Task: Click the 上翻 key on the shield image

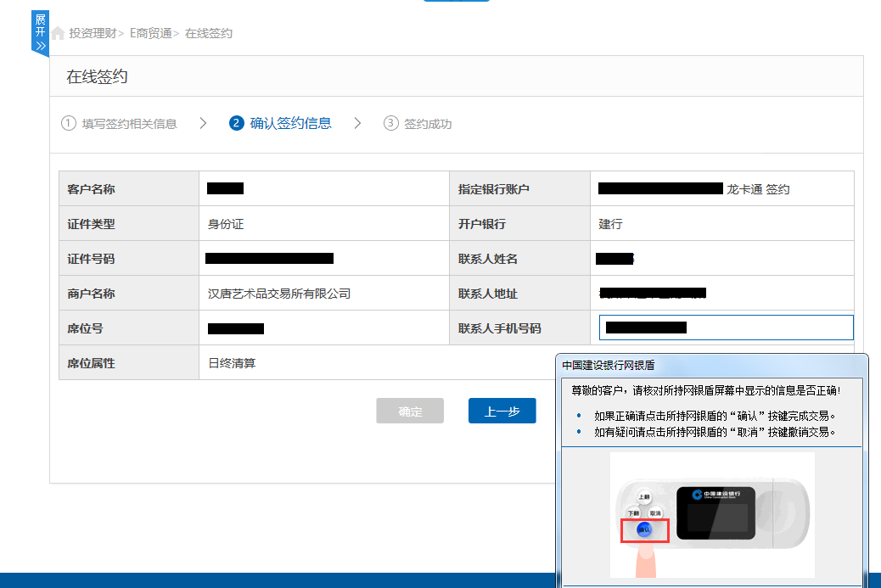Action: pos(644,496)
